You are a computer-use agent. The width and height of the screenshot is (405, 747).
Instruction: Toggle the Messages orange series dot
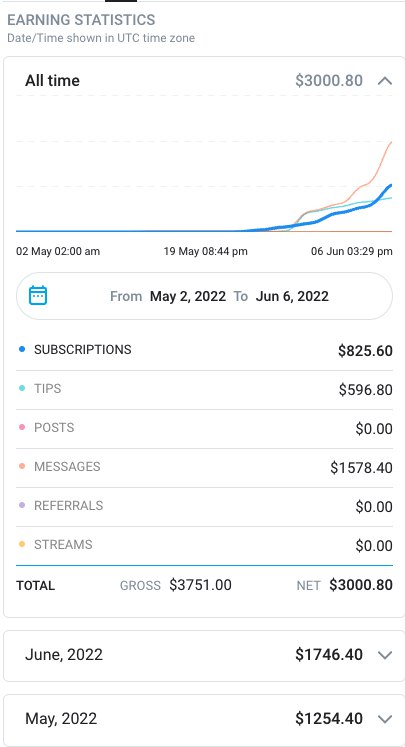click(21, 466)
